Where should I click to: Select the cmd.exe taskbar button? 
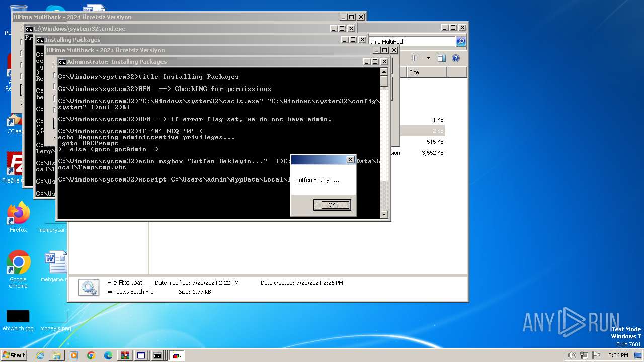click(157, 355)
